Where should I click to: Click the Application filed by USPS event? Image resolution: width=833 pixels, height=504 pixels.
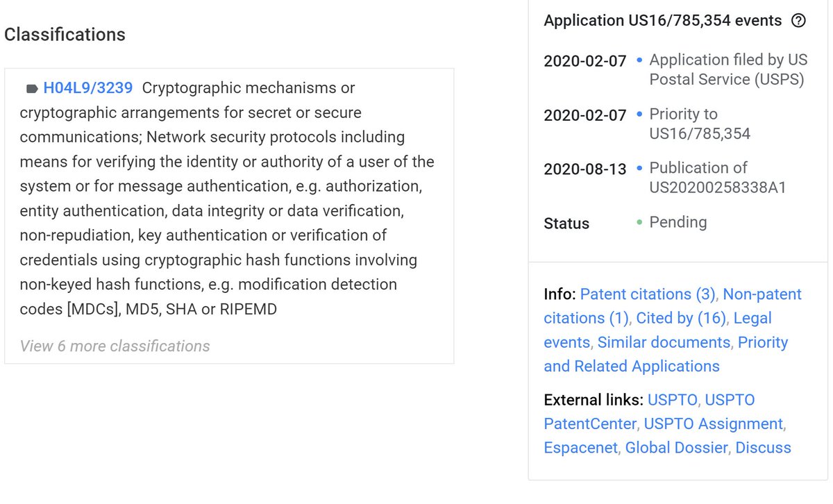point(727,70)
